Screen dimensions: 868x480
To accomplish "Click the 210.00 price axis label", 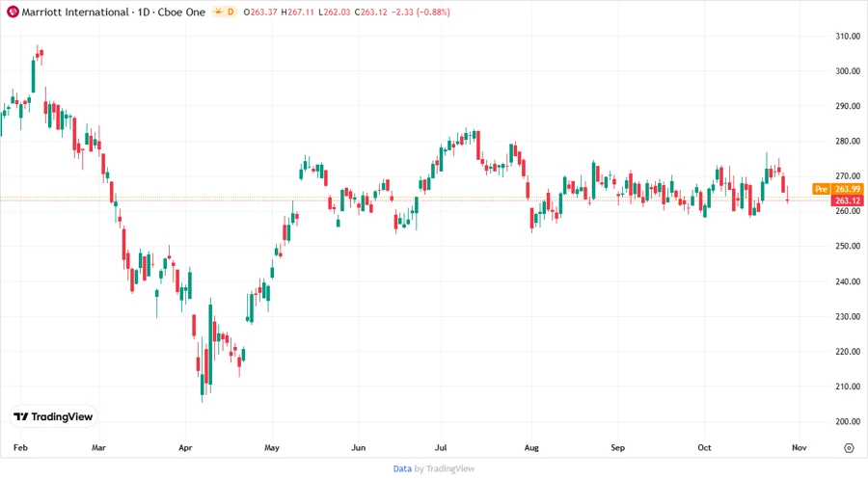I will pos(848,387).
